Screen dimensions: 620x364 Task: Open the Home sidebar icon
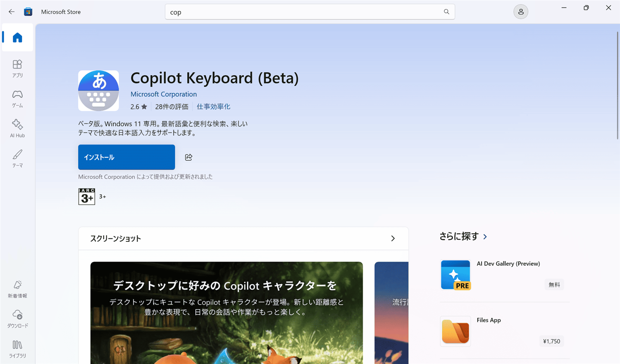tap(17, 37)
